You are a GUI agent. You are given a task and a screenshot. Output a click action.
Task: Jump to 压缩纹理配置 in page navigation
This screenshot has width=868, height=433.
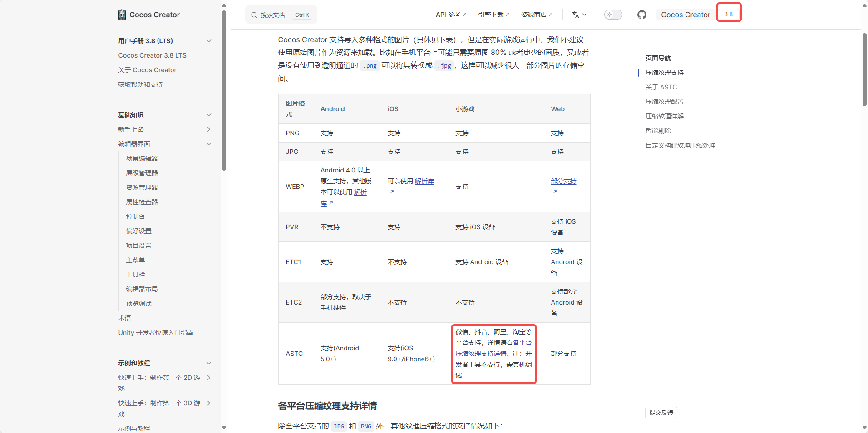(665, 102)
